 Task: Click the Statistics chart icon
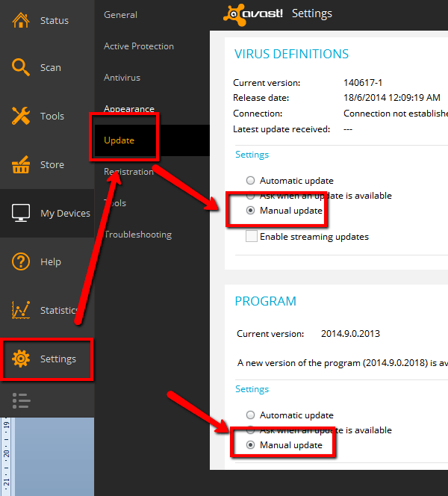pos(21,310)
